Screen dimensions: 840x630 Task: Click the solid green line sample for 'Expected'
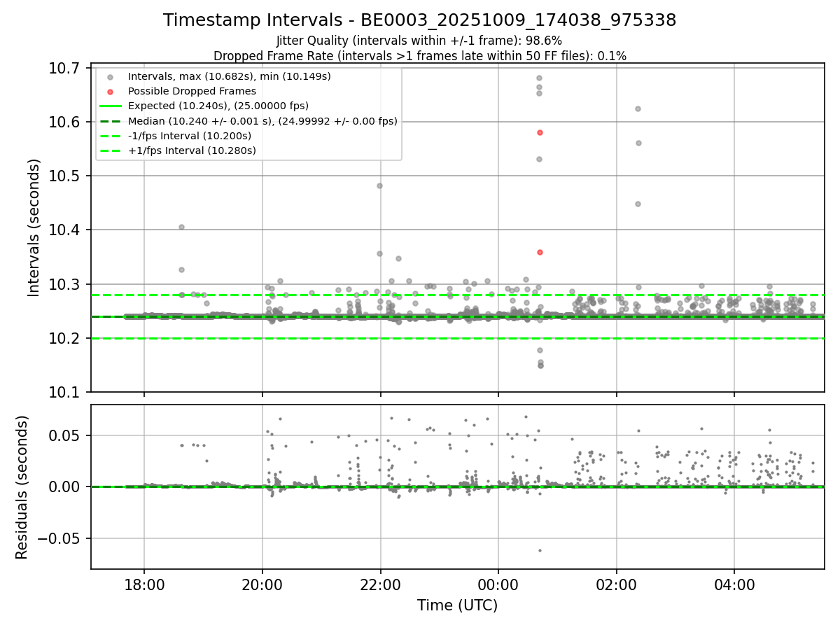(x=110, y=106)
